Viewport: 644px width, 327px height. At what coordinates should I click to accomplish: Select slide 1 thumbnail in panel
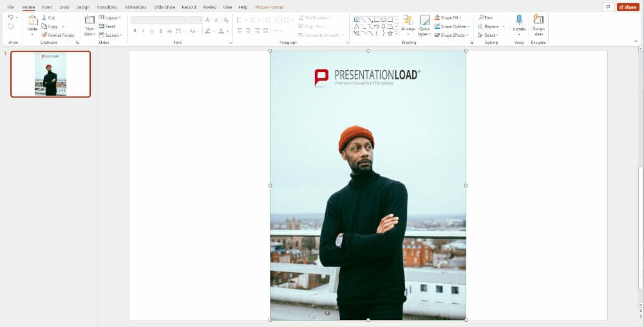pos(50,74)
